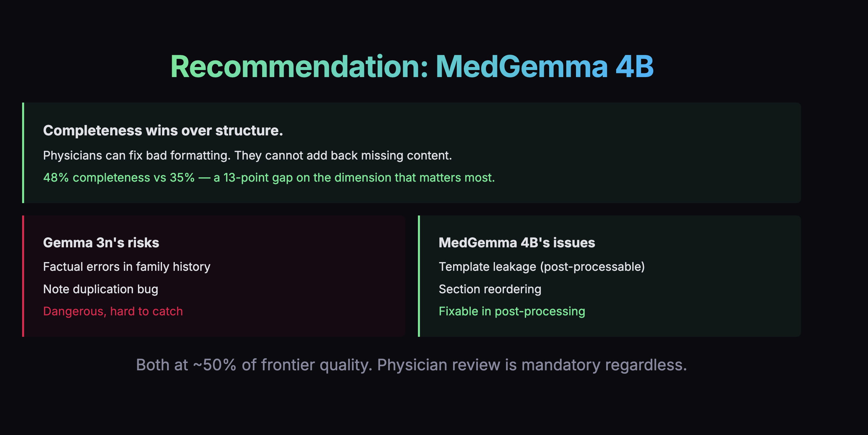Click the "Section reordering" line
Viewport: 868px width, 435px height.
click(x=490, y=289)
